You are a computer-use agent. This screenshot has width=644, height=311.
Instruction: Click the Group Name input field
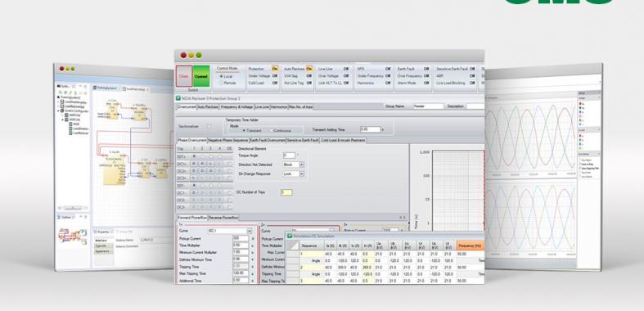point(428,106)
